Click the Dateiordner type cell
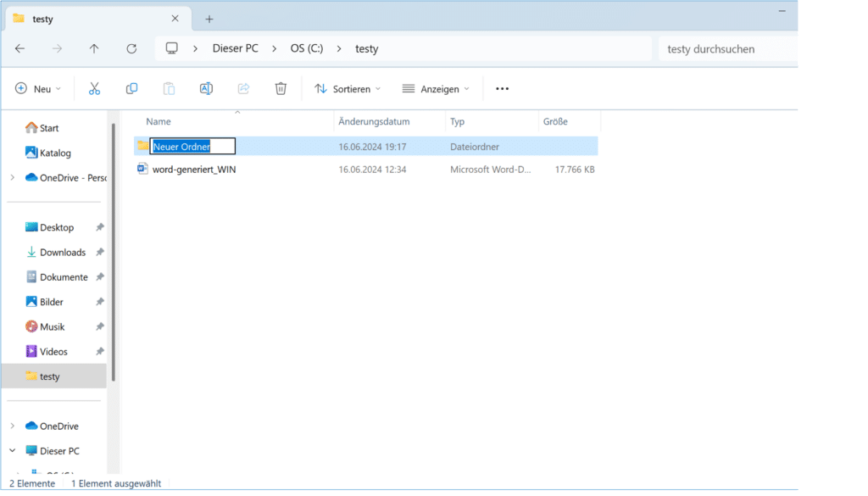 click(475, 147)
